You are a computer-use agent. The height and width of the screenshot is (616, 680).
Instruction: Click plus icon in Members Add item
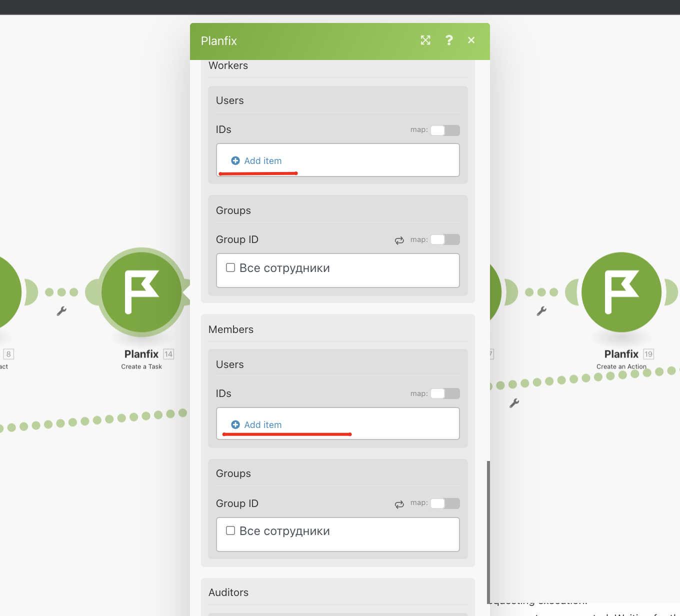235,425
